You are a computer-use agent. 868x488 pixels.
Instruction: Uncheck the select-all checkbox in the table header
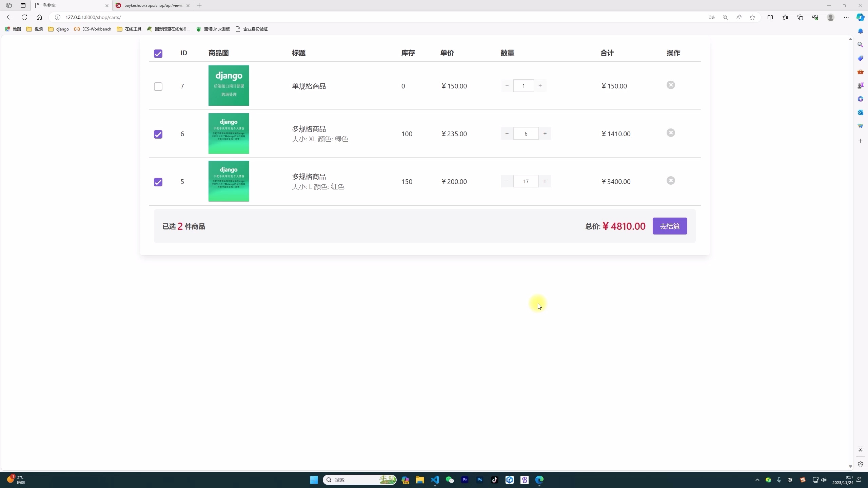coord(158,53)
